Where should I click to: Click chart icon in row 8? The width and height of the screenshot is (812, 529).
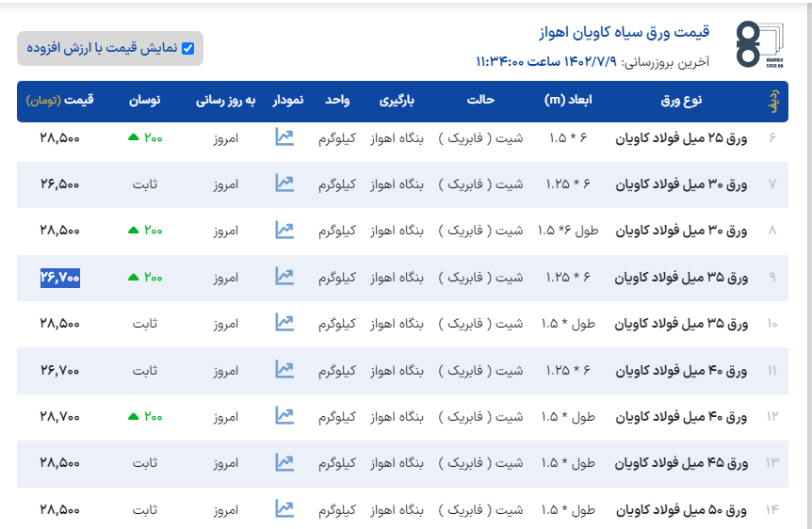[284, 230]
